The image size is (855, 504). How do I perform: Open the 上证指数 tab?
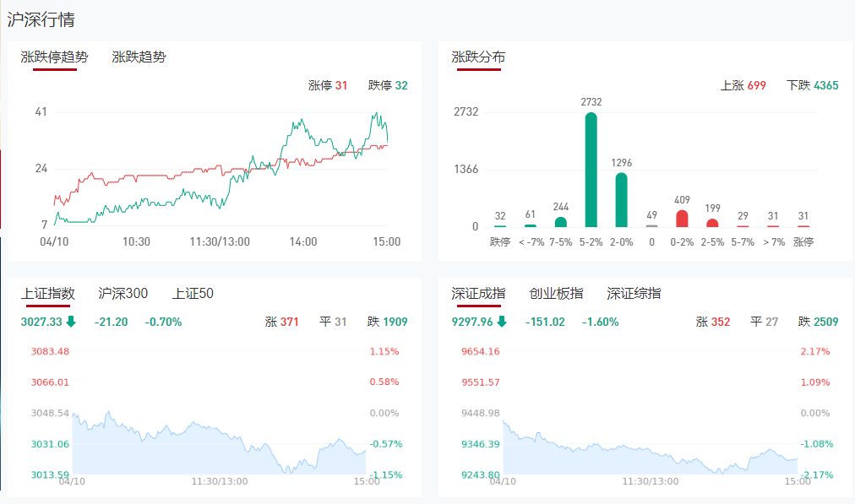point(48,294)
